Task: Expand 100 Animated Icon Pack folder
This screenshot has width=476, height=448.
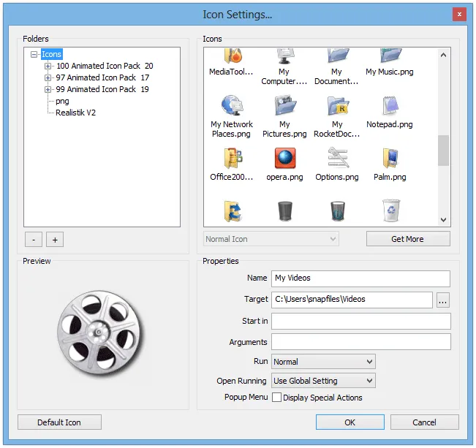Action: coord(48,66)
